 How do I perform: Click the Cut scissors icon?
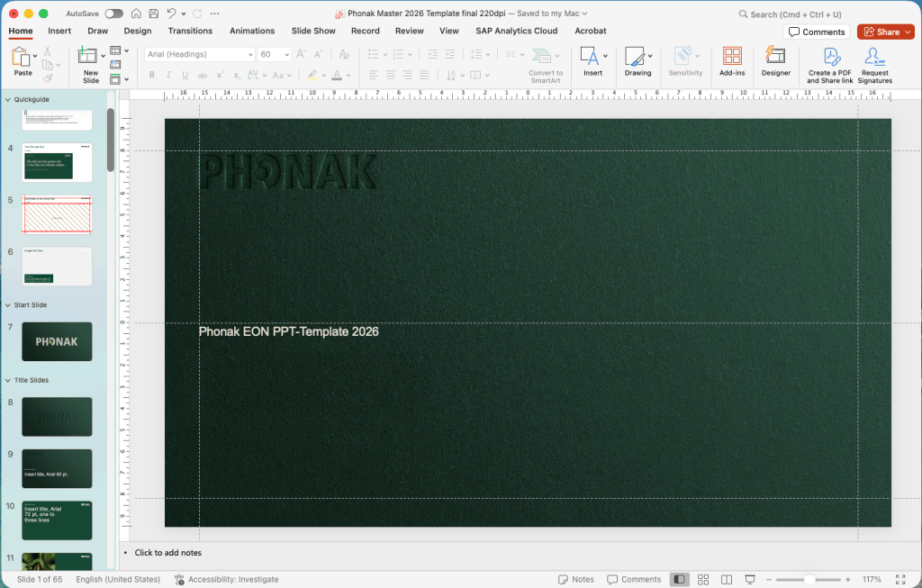(x=48, y=51)
